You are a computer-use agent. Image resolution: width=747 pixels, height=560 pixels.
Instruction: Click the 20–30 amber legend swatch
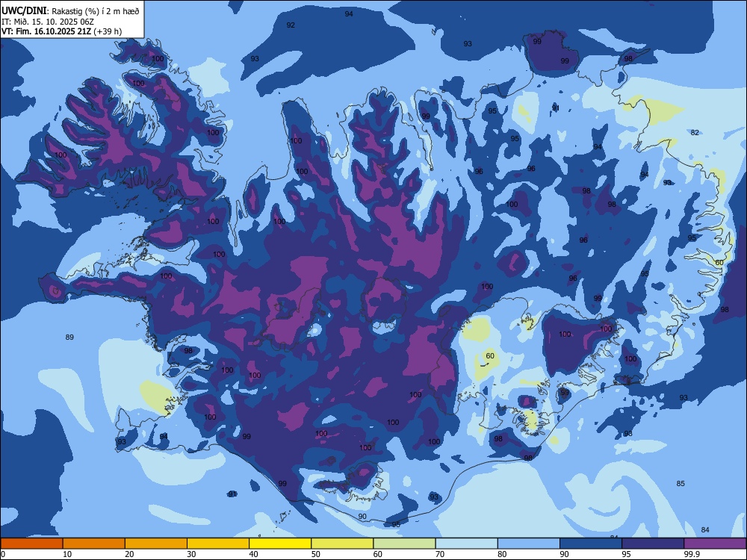tap(156, 544)
